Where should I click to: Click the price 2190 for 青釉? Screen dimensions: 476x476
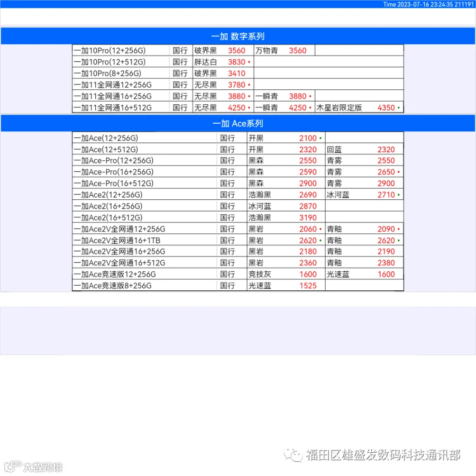coord(386,251)
